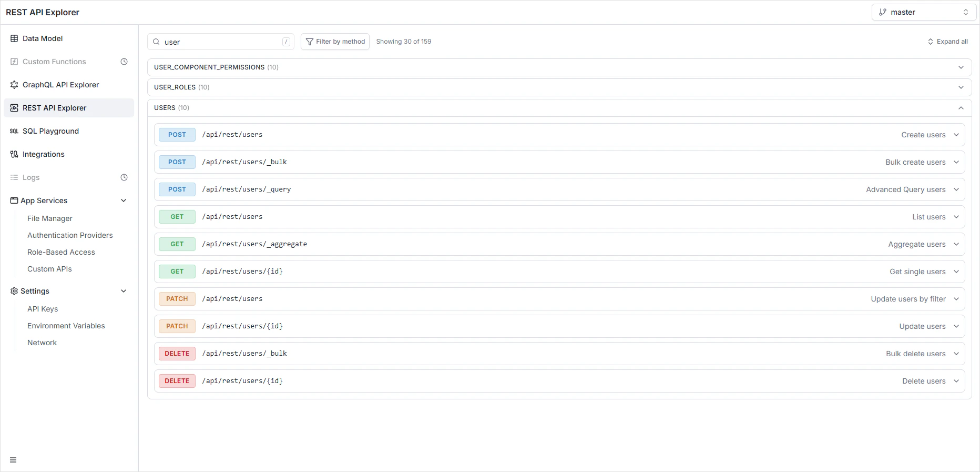Expand Create users endpoint chevron
The image size is (980, 472).
click(956, 135)
